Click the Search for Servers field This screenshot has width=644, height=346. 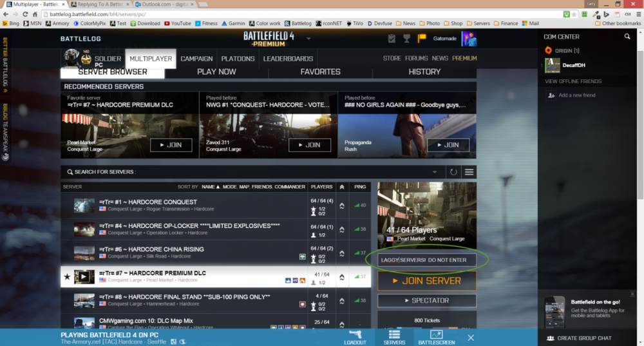click(245, 172)
